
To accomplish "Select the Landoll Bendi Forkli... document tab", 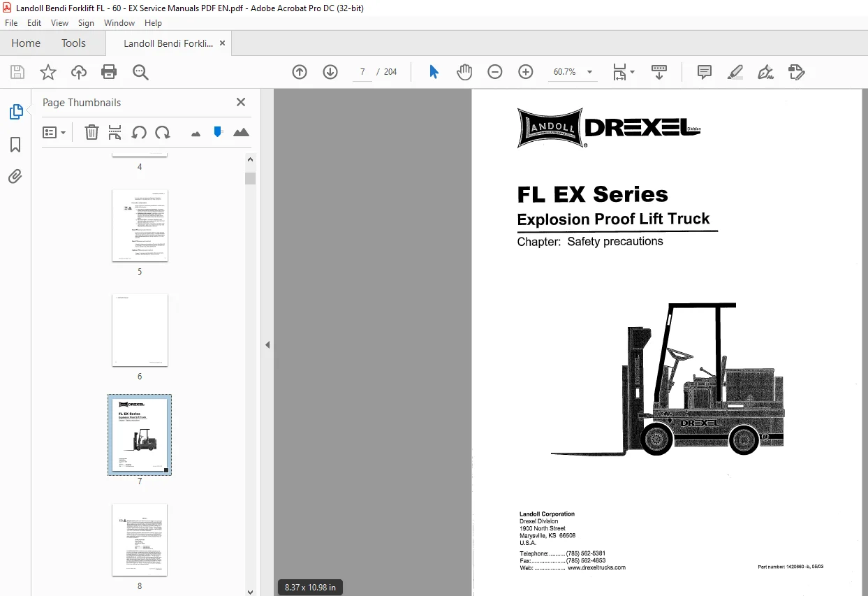I will (168, 43).
